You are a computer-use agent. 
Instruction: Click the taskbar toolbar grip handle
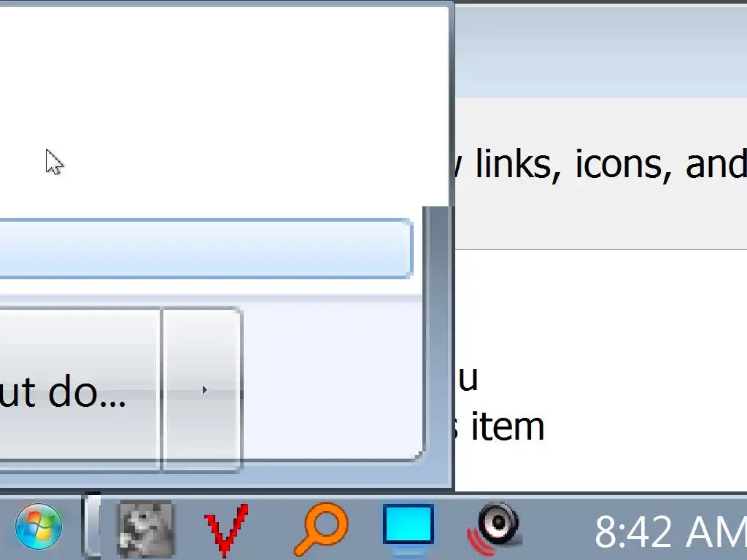pyautogui.click(x=92, y=525)
